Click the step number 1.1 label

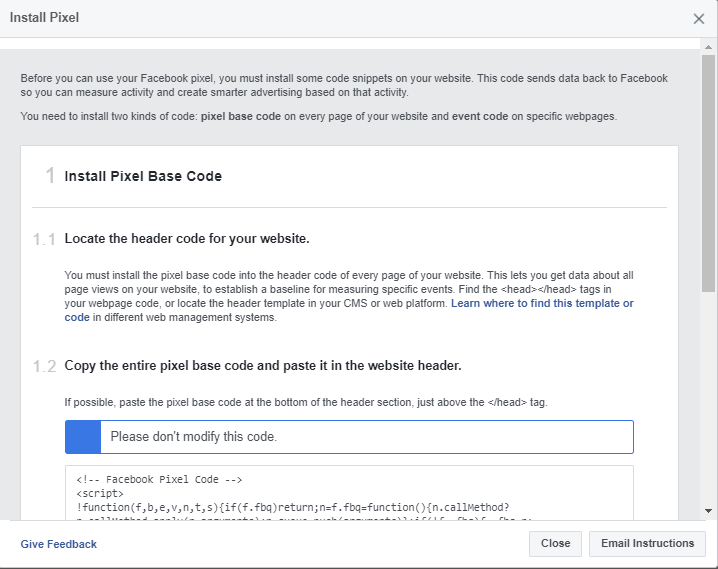point(44,240)
